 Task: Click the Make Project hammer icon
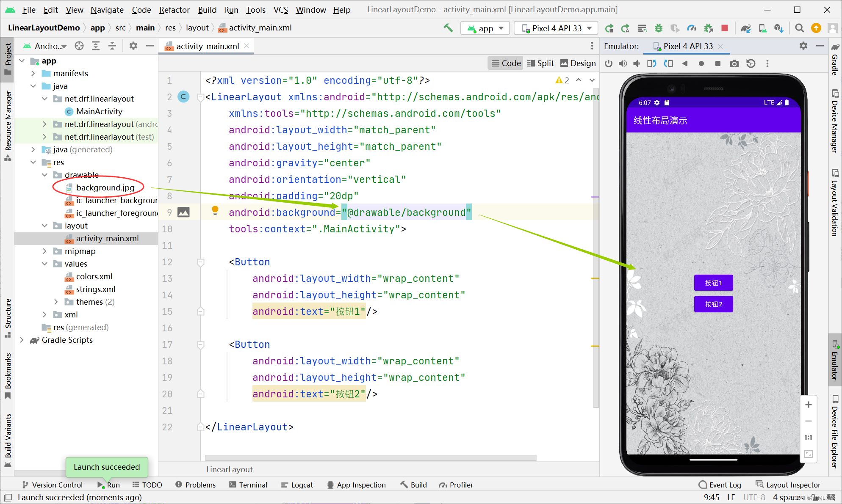(448, 28)
